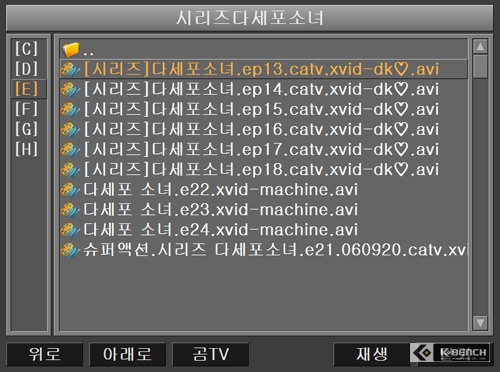Click the 재생 play button

point(372,354)
